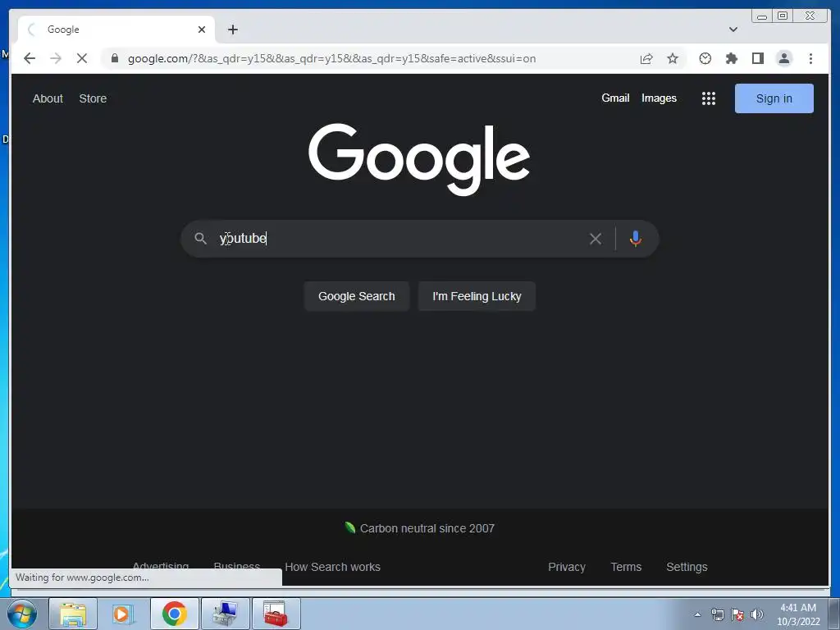The height and width of the screenshot is (630, 840).
Task: Expand the tab search chevron
Action: point(733,30)
